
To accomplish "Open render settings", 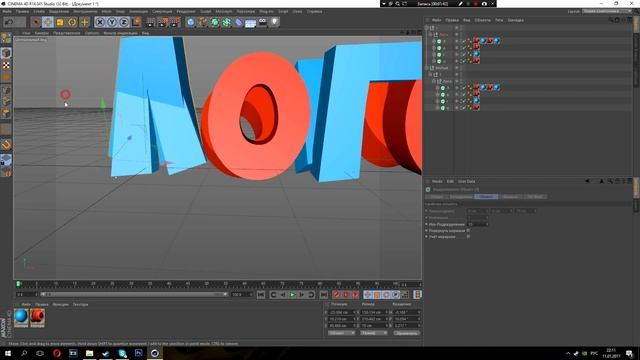I will [175, 22].
